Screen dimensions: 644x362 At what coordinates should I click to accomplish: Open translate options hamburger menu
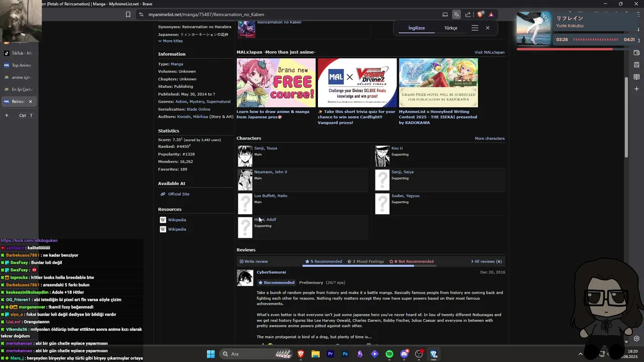pyautogui.click(x=475, y=28)
